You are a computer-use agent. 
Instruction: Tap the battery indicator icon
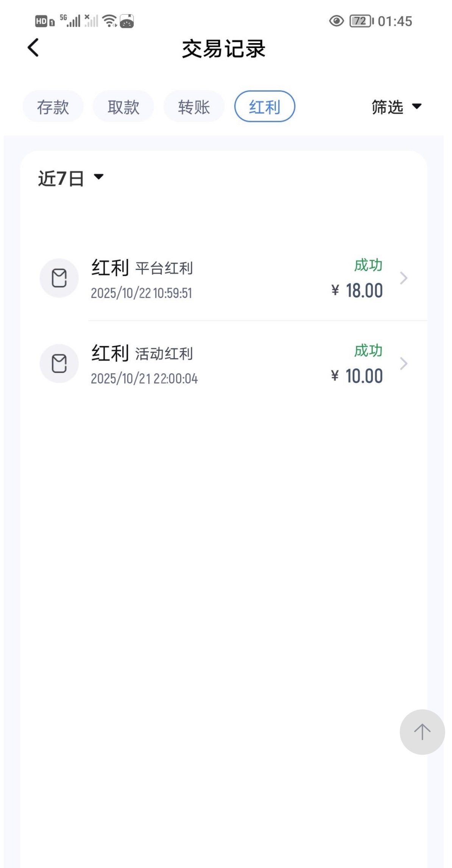point(361,21)
